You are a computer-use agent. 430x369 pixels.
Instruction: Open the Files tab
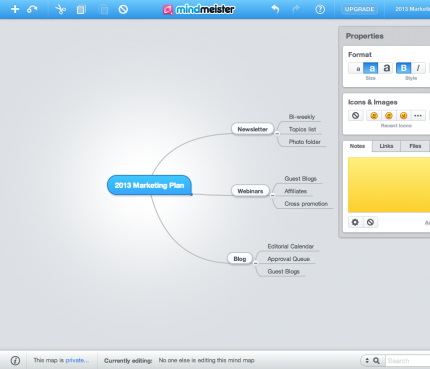point(415,146)
